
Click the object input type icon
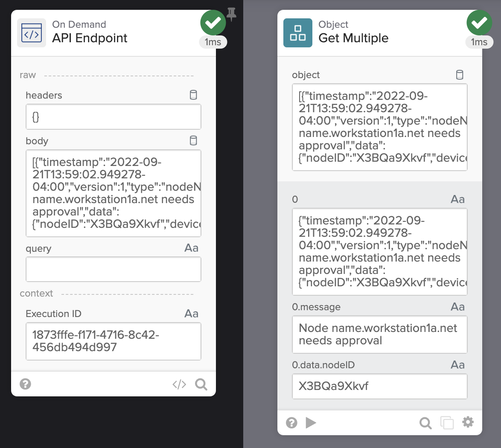tap(460, 75)
